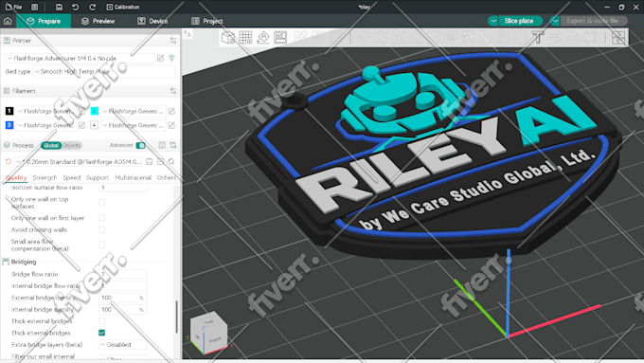
Task: Enable Avoid crossing walls checkbox
Action: point(102,229)
